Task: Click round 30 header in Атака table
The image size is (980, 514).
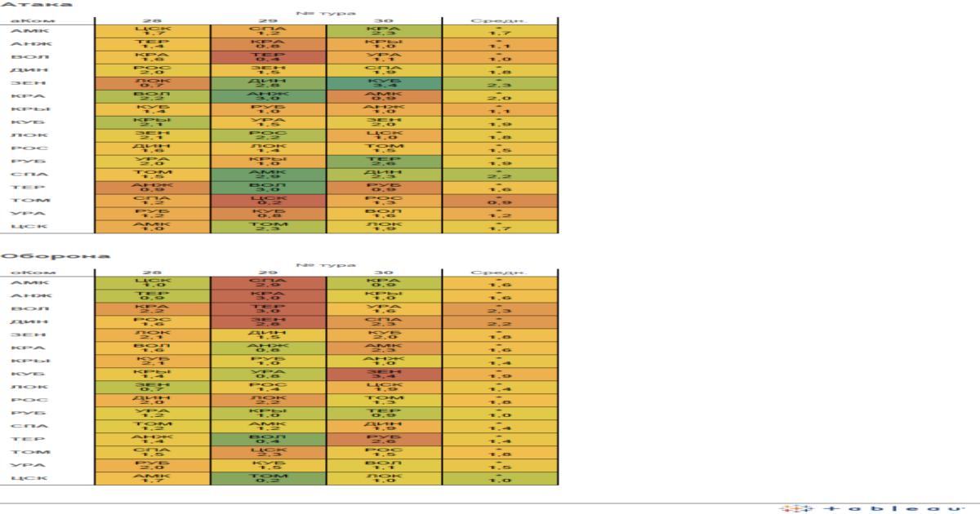Action: pyautogui.click(x=384, y=20)
